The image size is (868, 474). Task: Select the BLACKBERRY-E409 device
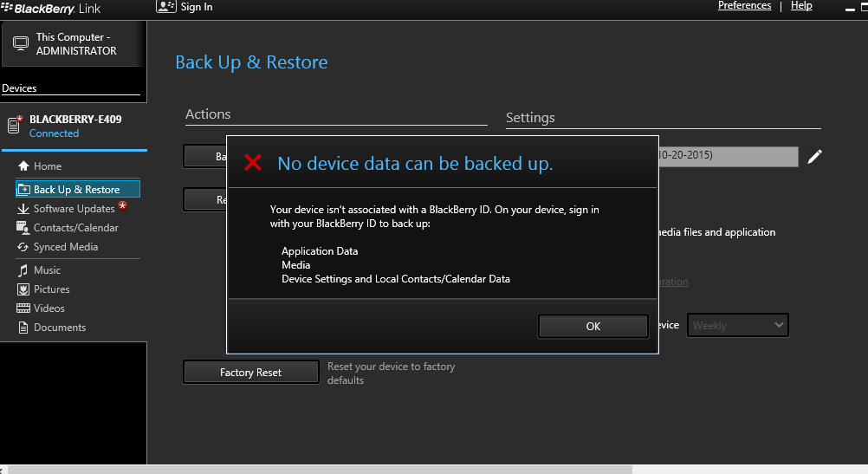pos(74,126)
